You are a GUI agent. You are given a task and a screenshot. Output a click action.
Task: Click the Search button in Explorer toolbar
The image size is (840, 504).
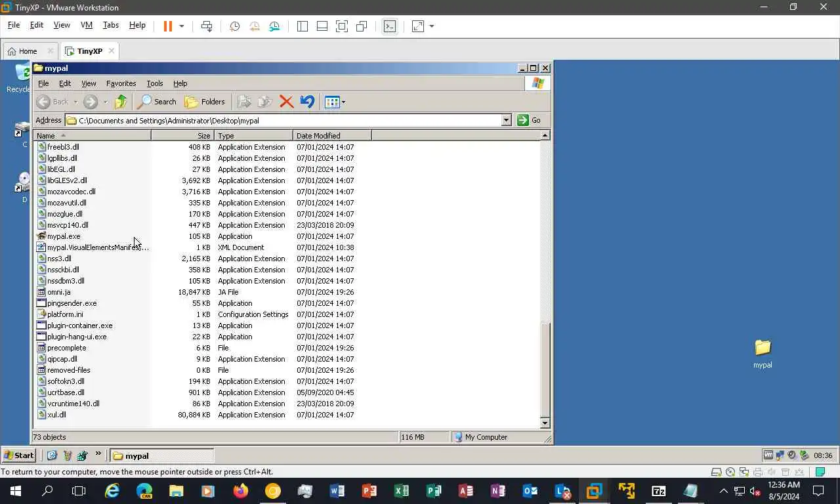point(156,102)
